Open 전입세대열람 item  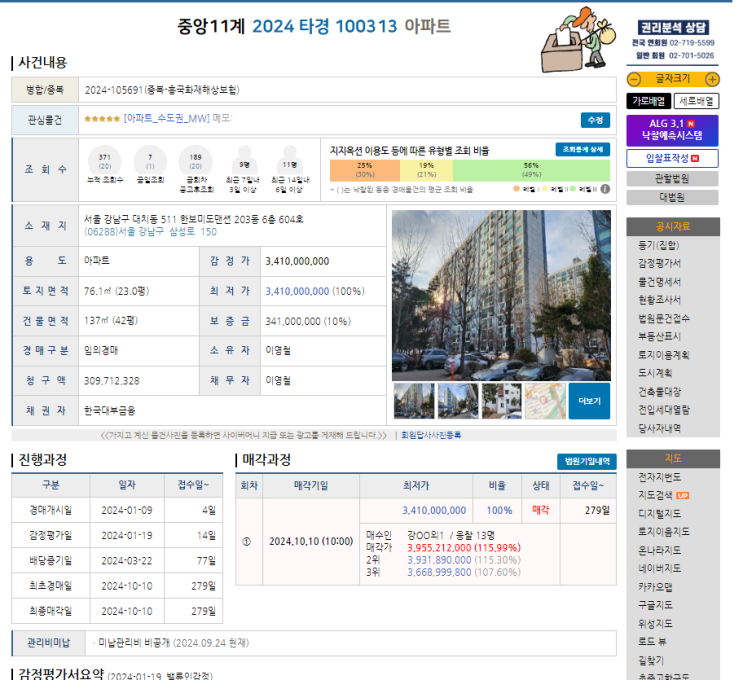663,409
